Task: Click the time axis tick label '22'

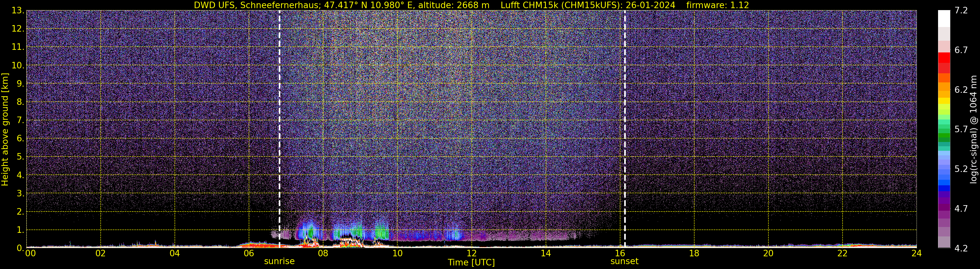Action: pos(842,253)
